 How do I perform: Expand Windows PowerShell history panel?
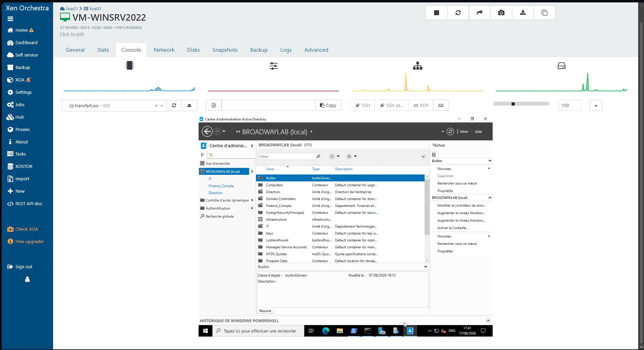(488, 321)
